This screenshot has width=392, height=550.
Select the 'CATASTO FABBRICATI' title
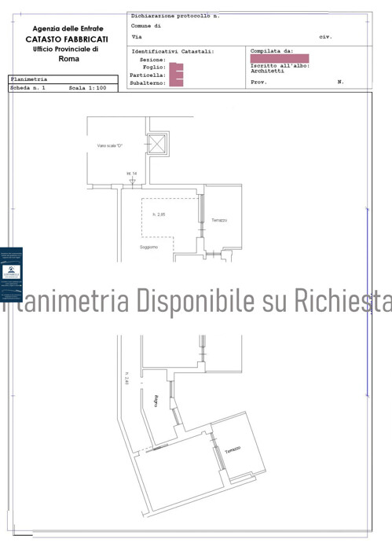tap(67, 39)
